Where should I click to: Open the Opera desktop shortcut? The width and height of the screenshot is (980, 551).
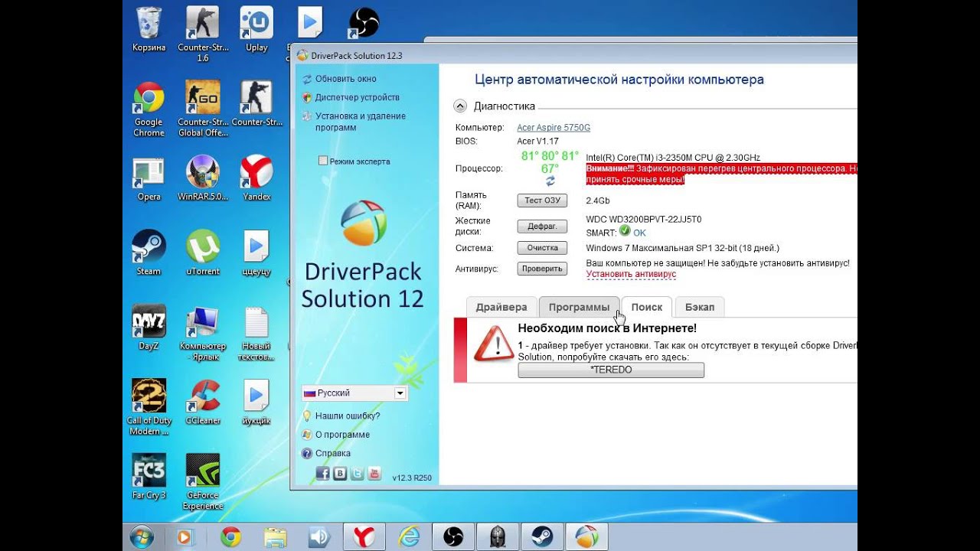click(149, 179)
